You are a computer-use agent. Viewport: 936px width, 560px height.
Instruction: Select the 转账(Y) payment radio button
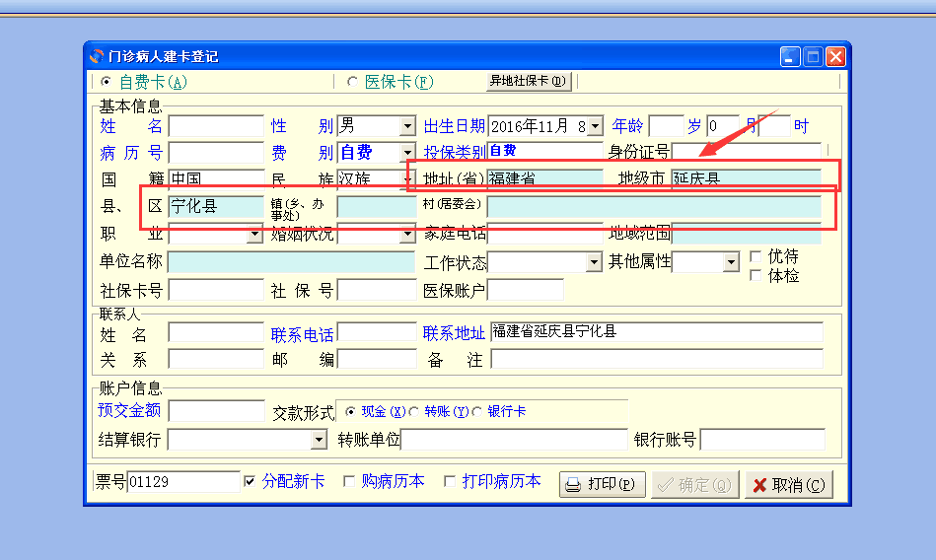(413, 411)
